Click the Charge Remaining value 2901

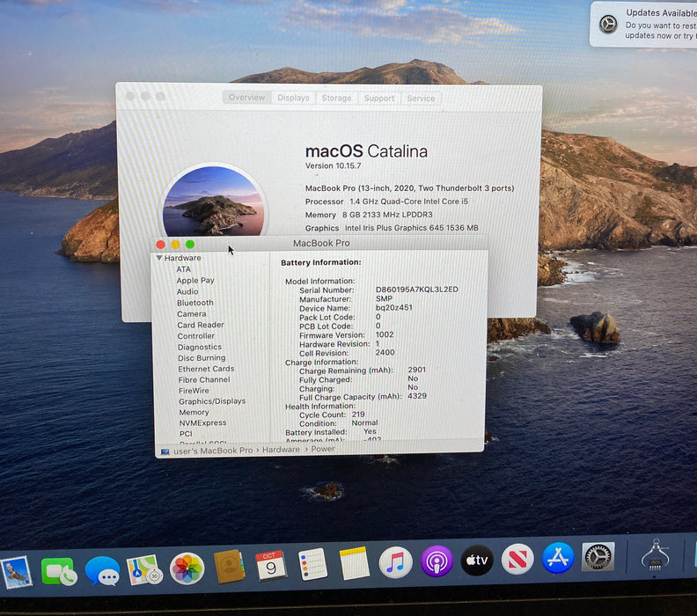click(417, 370)
